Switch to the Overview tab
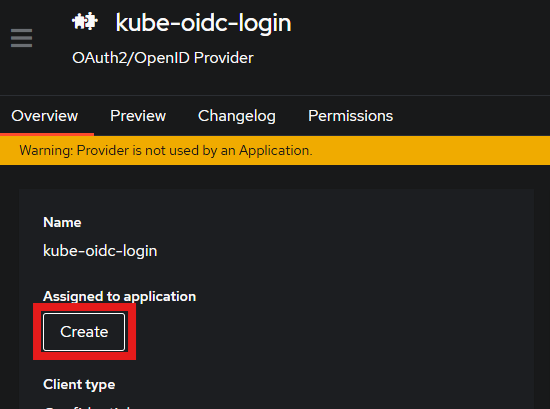 pos(45,116)
